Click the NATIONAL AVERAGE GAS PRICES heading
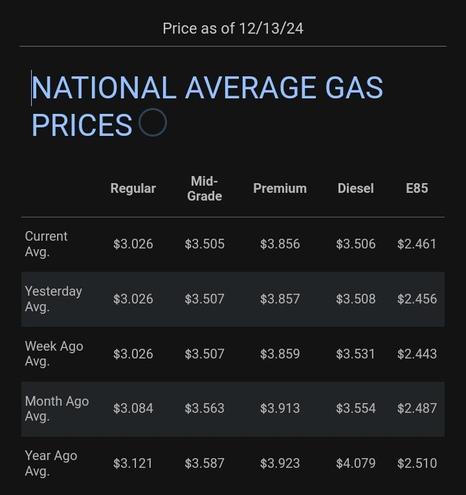 coord(207,106)
